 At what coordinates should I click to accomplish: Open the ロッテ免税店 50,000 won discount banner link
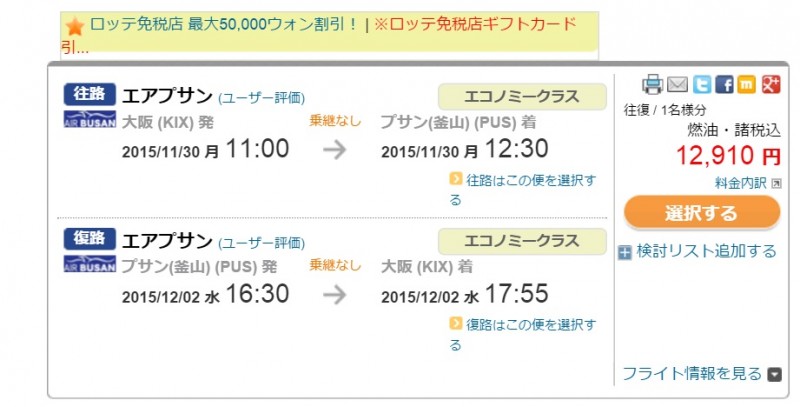pyautogui.click(x=224, y=24)
